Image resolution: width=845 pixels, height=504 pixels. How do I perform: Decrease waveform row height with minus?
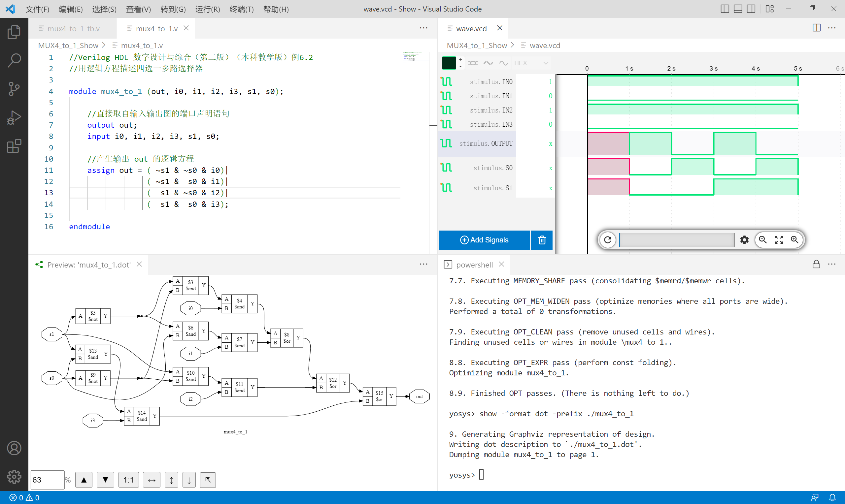(461, 67)
